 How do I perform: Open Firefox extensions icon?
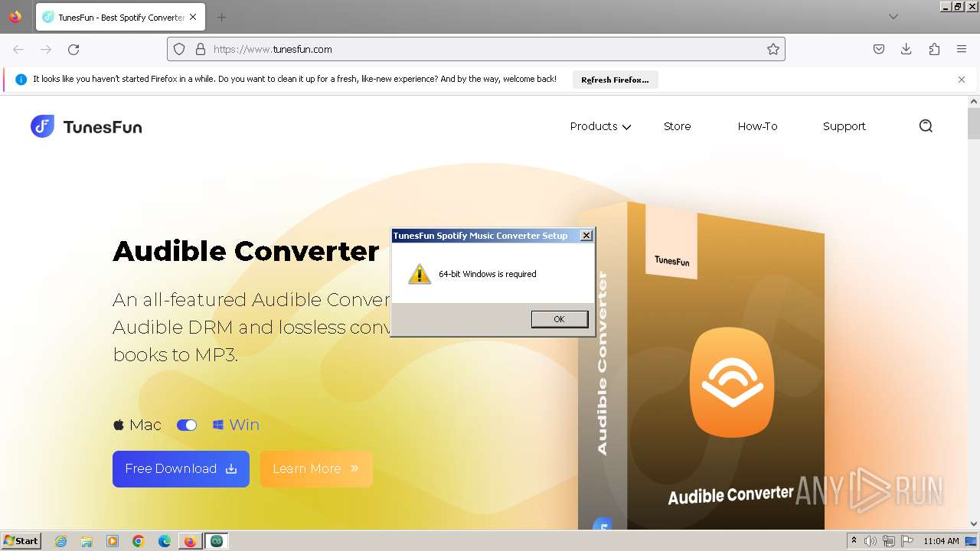click(934, 49)
